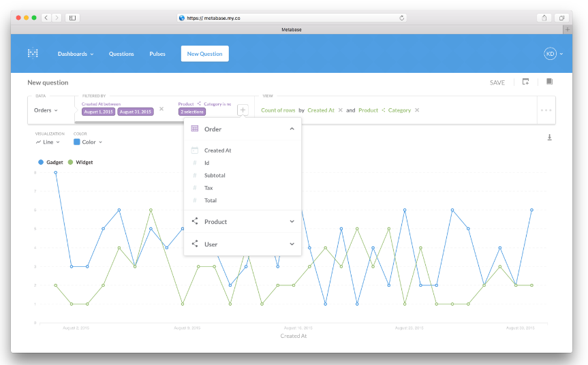Toggle the Widget series in legend
Image resolution: width=588 pixels, height=365 pixels.
tap(80, 162)
